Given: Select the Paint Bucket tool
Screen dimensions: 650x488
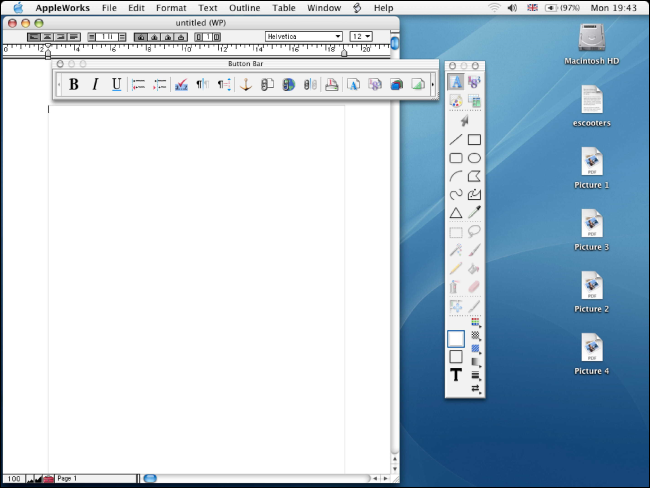Looking at the screenshot, I should click(x=474, y=268).
